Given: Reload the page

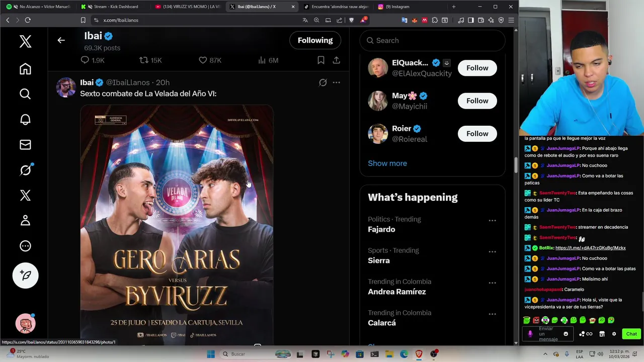Looking at the screenshot, I should tap(28, 20).
